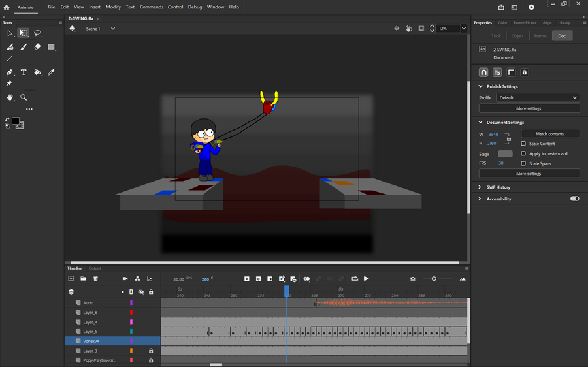Select the Asset Warp pin tool

coord(9,83)
